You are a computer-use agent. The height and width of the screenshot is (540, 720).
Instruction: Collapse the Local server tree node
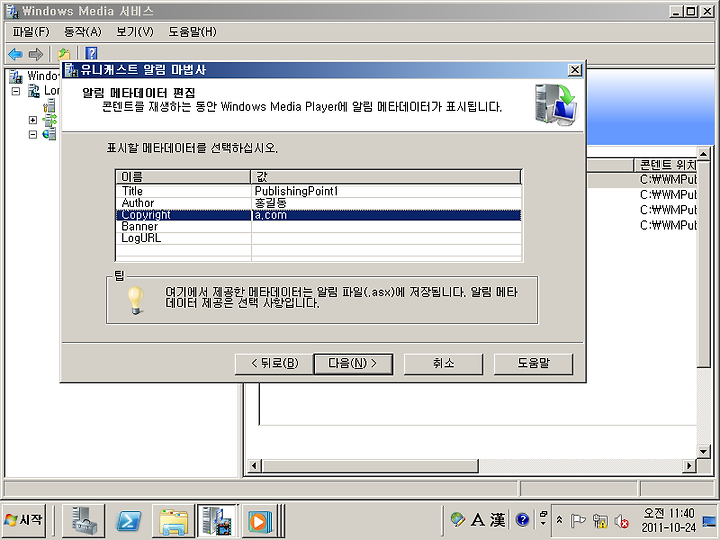(16, 91)
